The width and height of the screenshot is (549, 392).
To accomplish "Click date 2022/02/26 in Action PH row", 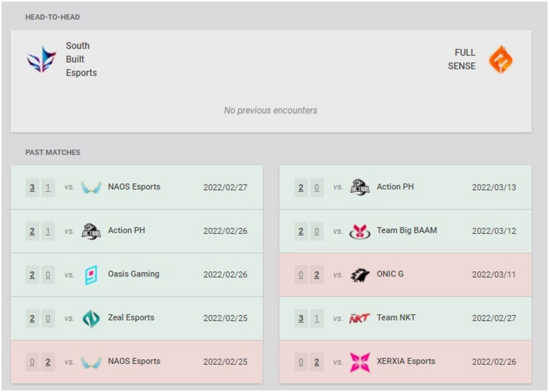I will pos(225,231).
